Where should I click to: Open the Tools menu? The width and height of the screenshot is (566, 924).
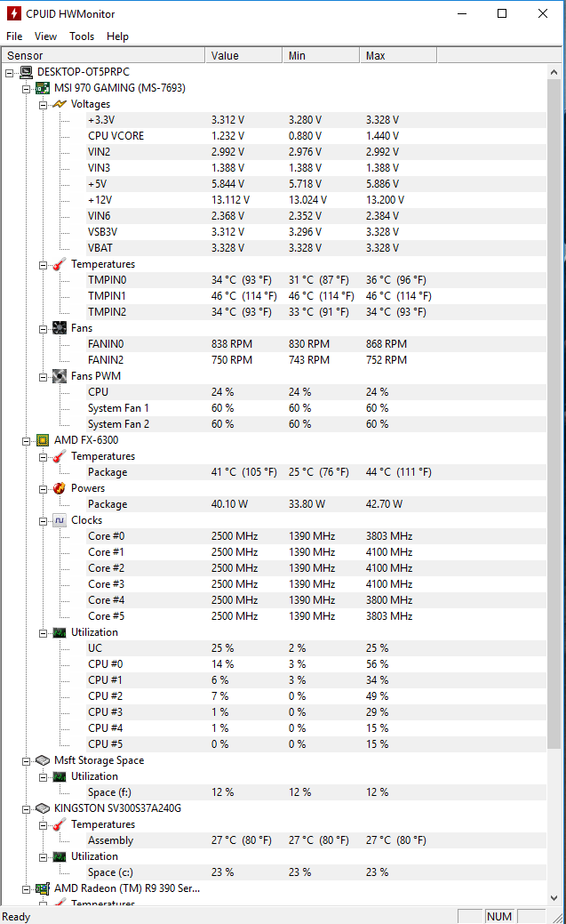pyautogui.click(x=82, y=36)
